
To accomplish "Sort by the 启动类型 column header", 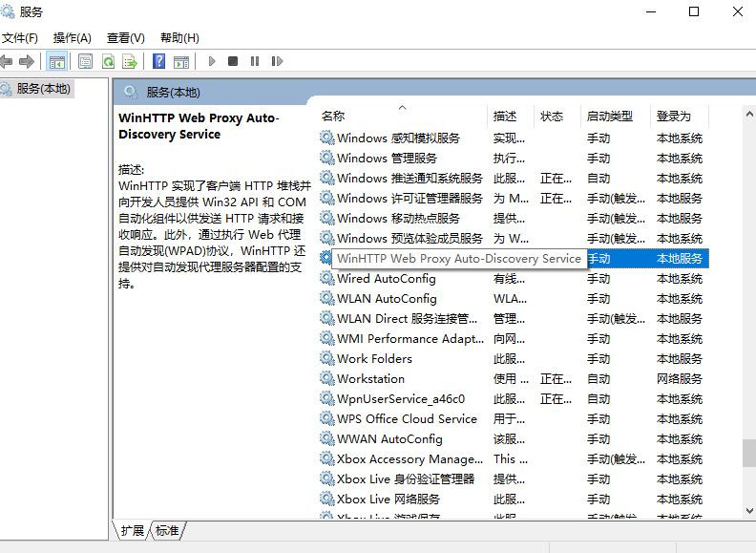I will click(x=611, y=116).
